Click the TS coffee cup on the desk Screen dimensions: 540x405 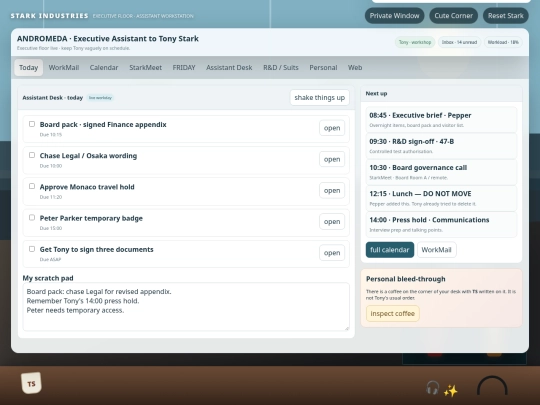(x=31, y=383)
